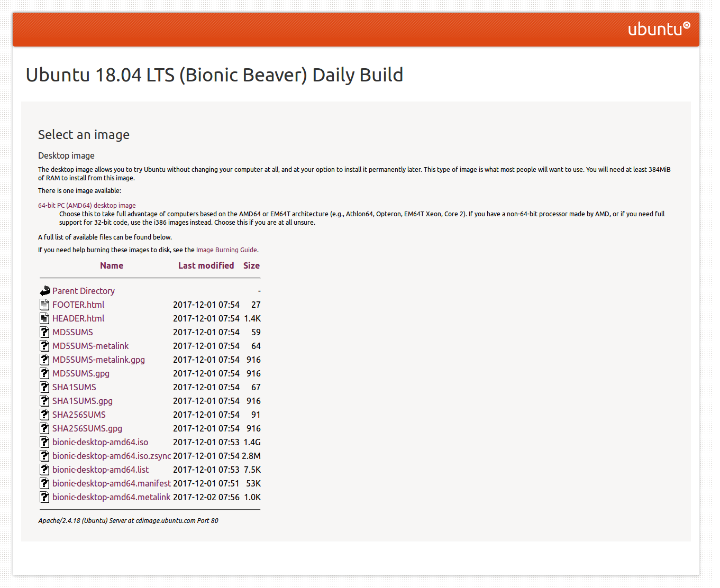The height and width of the screenshot is (588, 720).
Task: Download the bionic-desktop-amd64.iso.zsync file
Action: pos(112,456)
